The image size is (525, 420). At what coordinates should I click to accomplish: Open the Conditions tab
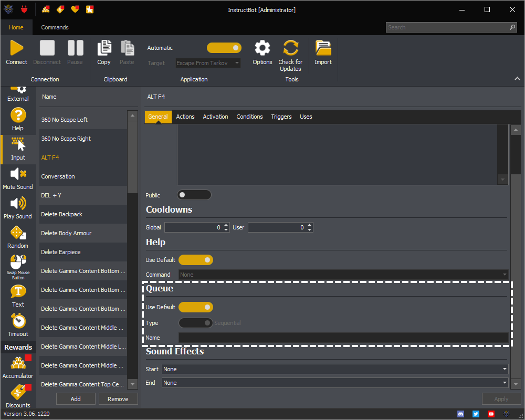point(249,117)
